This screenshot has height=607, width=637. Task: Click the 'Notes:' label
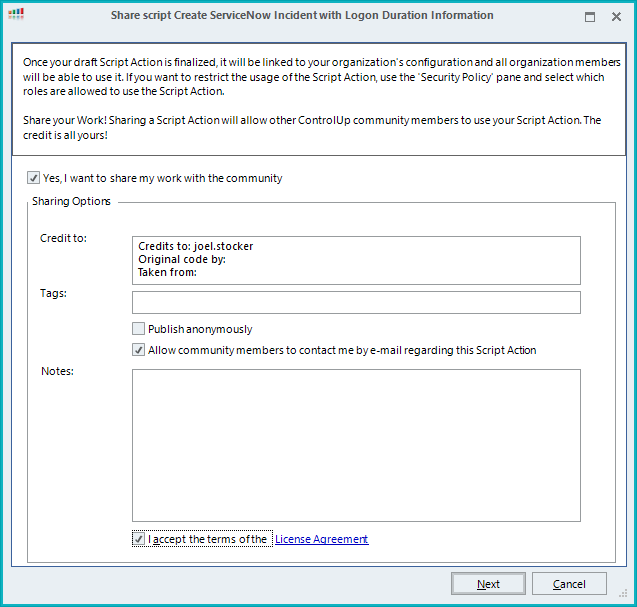pyautogui.click(x=57, y=371)
